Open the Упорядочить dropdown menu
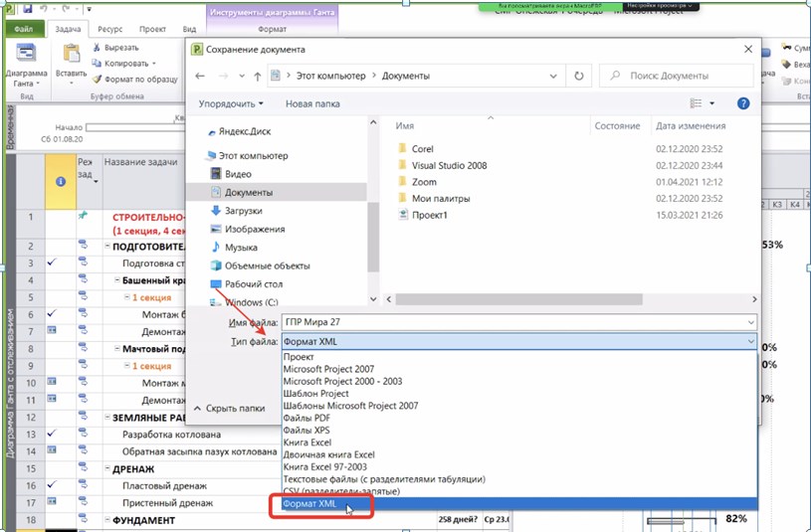The width and height of the screenshot is (811, 532). click(231, 103)
